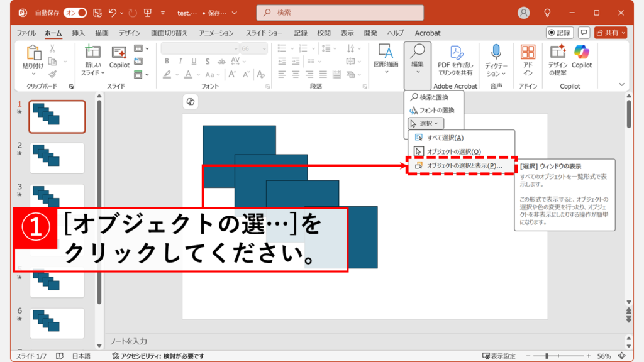Choose Select All menu entry
The height and width of the screenshot is (362, 644).
click(461, 138)
